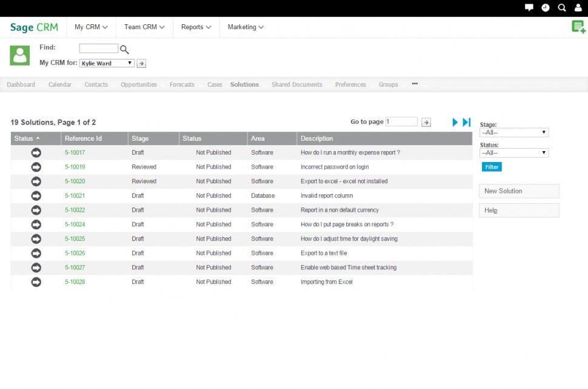Switch to the Calendar tab

(60, 84)
